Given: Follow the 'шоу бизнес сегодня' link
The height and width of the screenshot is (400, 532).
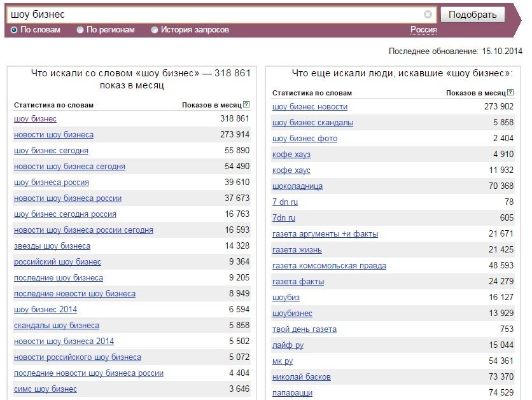Looking at the screenshot, I should [51, 151].
